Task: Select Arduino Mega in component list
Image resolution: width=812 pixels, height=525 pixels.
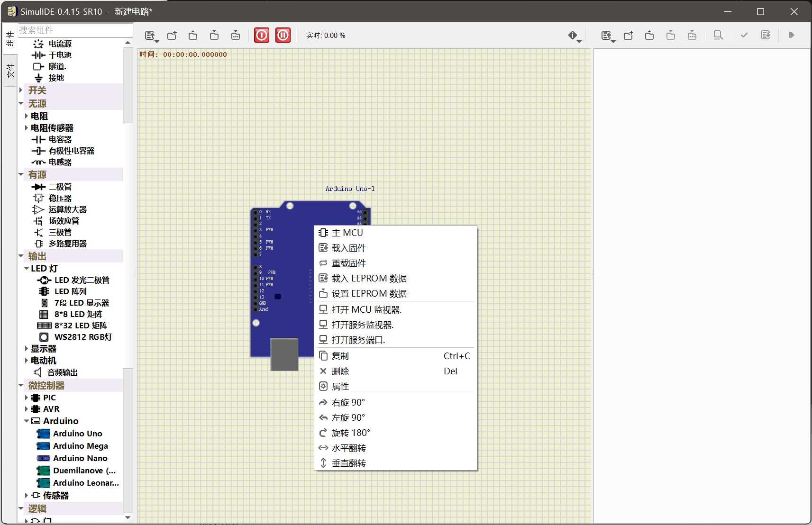Action: point(80,446)
